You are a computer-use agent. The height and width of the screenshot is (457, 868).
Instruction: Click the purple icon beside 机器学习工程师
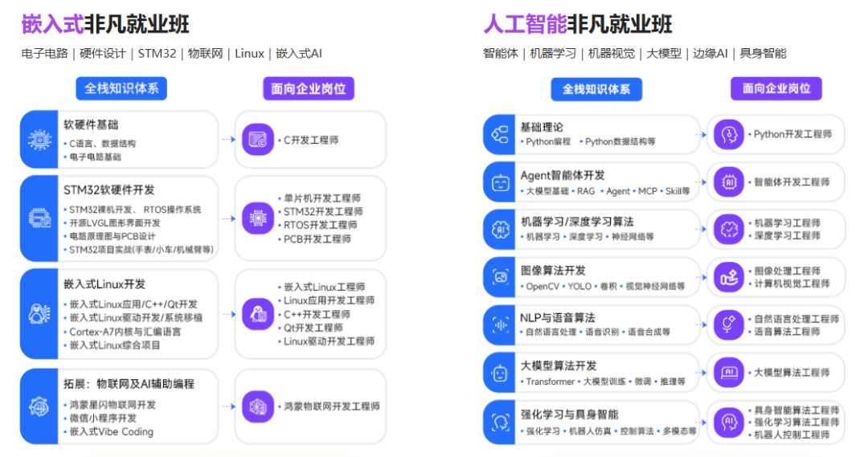tap(728, 230)
